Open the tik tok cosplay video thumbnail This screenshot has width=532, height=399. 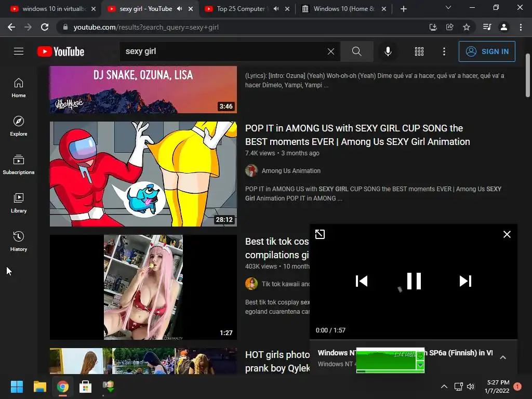pos(143,287)
